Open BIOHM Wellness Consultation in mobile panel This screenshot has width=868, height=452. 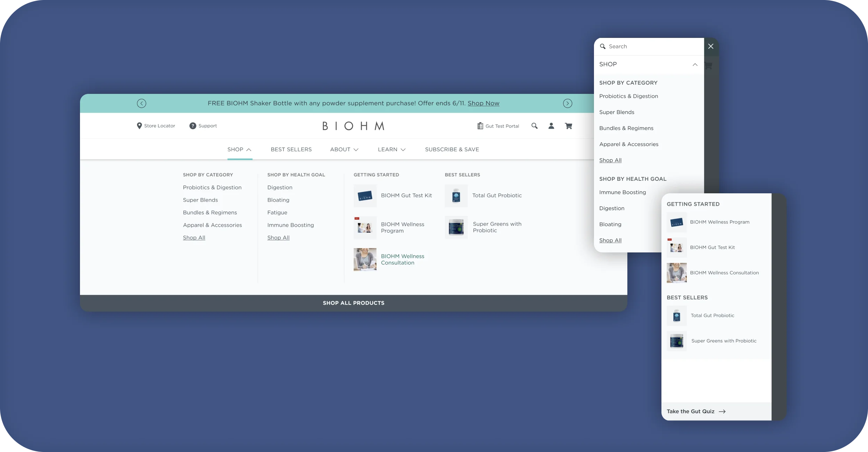point(724,273)
